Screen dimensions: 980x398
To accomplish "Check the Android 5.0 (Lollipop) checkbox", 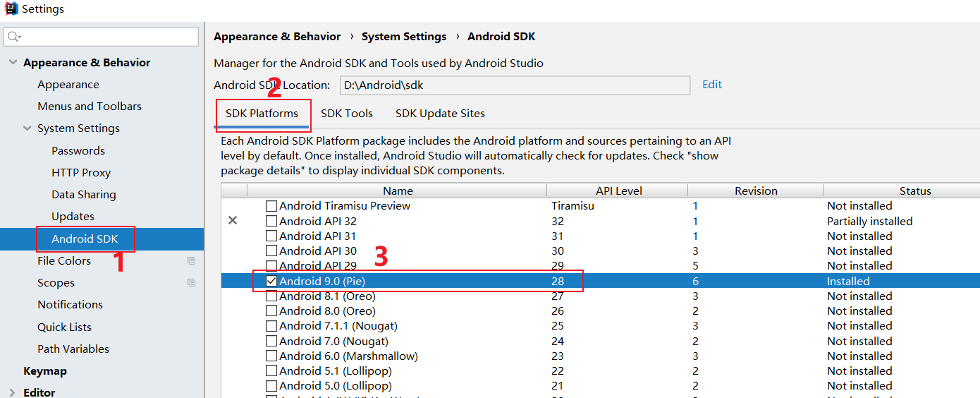I will tap(271, 386).
